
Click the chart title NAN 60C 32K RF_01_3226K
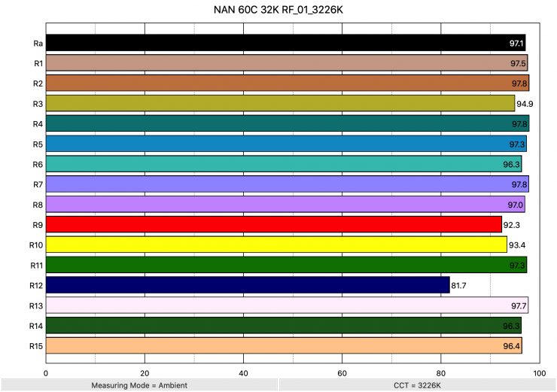278,11
